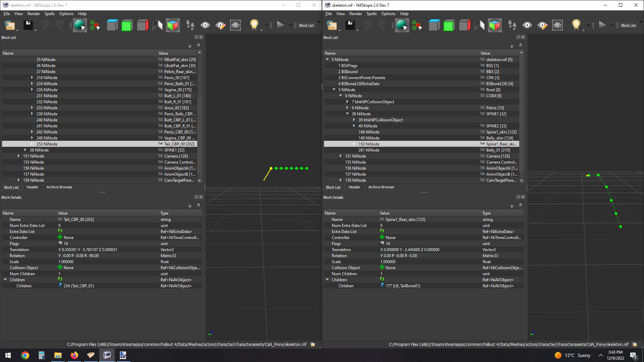Toggle the plain eye visibility icon in right window
Screen dimensions: 644x362
tap(527, 25)
